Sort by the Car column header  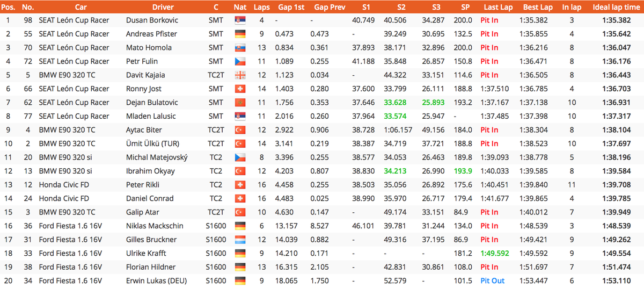pyautogui.click(x=80, y=7)
